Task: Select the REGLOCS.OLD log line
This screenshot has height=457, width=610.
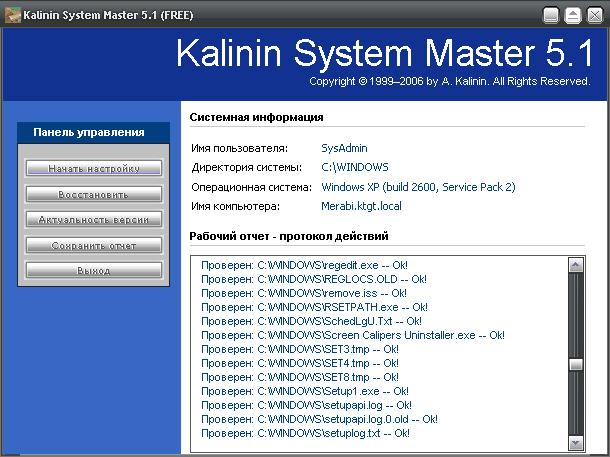Action: 314,279
